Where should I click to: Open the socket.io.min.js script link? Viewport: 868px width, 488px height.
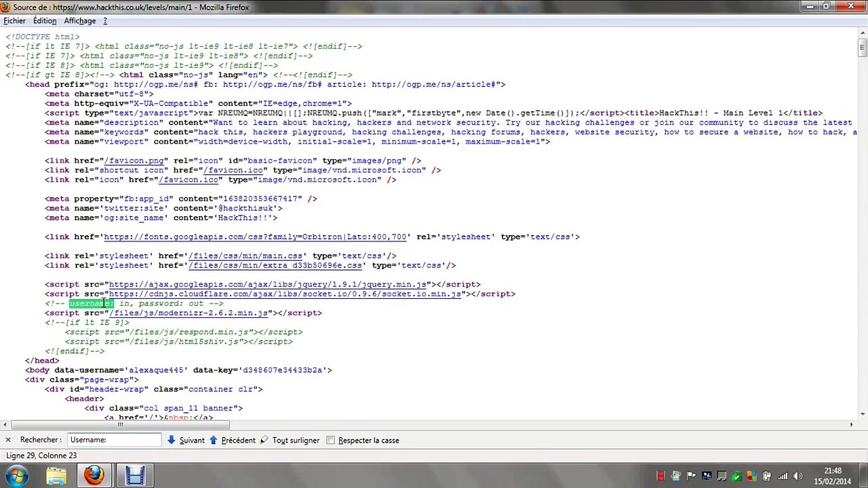(285, 293)
